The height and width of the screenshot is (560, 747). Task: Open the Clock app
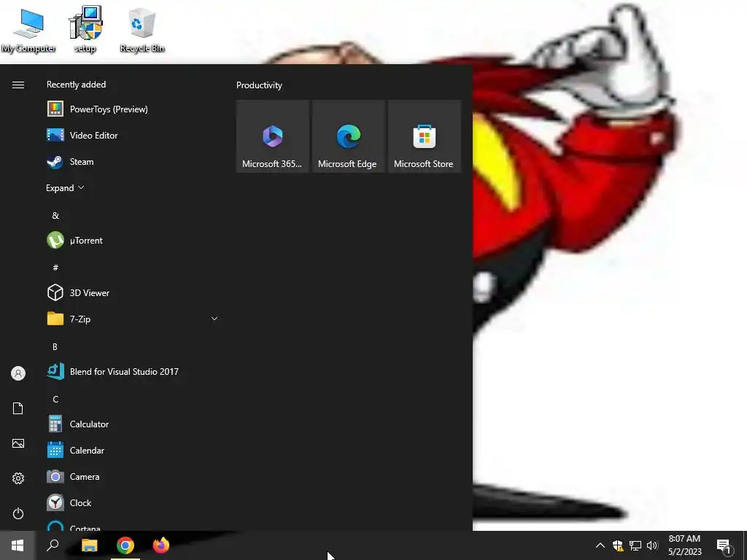133,502
